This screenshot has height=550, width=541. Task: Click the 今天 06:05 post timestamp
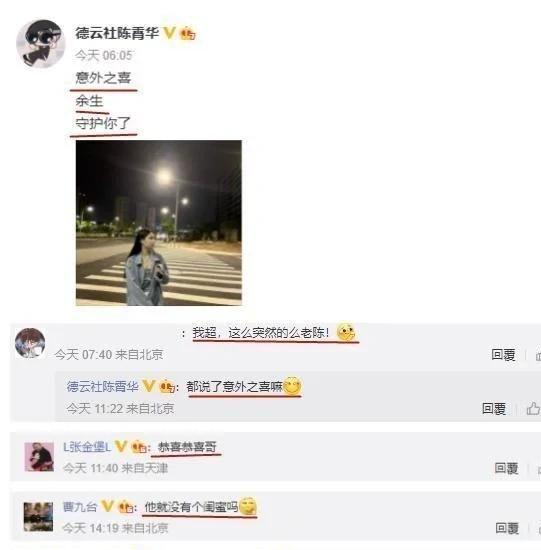(104, 55)
